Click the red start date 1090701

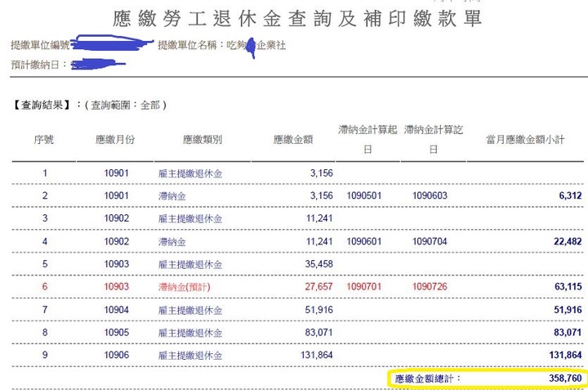pyautogui.click(x=363, y=287)
